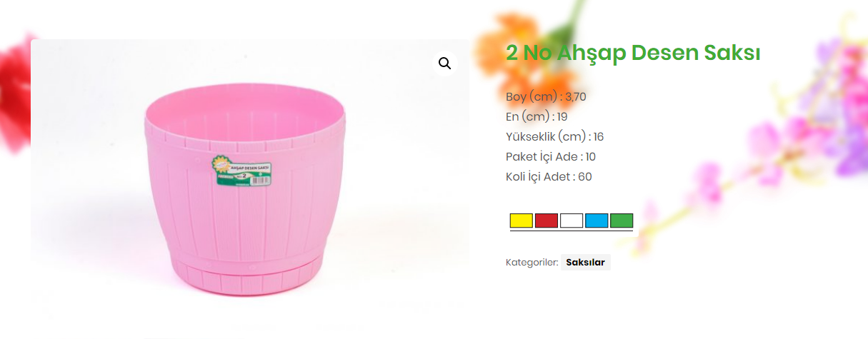
Task: Choose the green color swatch
Action: 622,221
